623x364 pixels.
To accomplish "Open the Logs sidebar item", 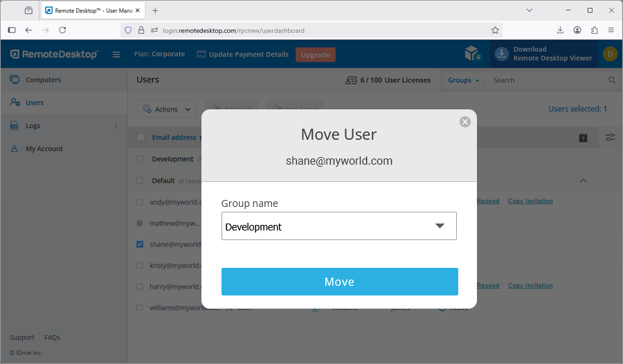I will click(33, 126).
